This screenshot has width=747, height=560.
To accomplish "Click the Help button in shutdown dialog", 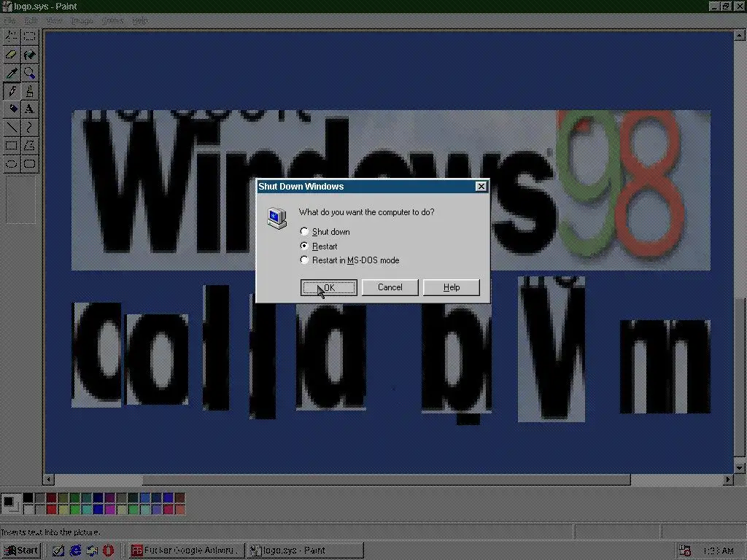I will (451, 287).
